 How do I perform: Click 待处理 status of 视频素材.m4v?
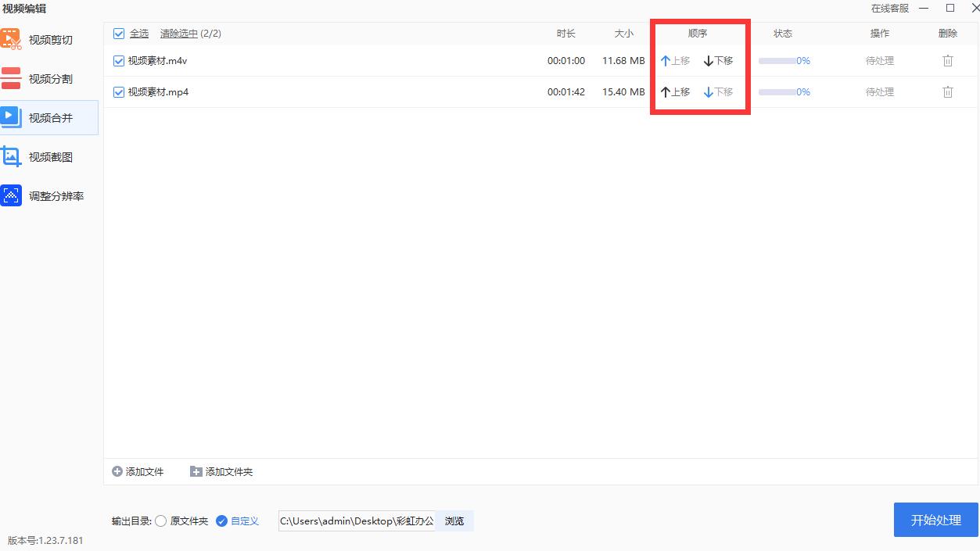pos(880,60)
